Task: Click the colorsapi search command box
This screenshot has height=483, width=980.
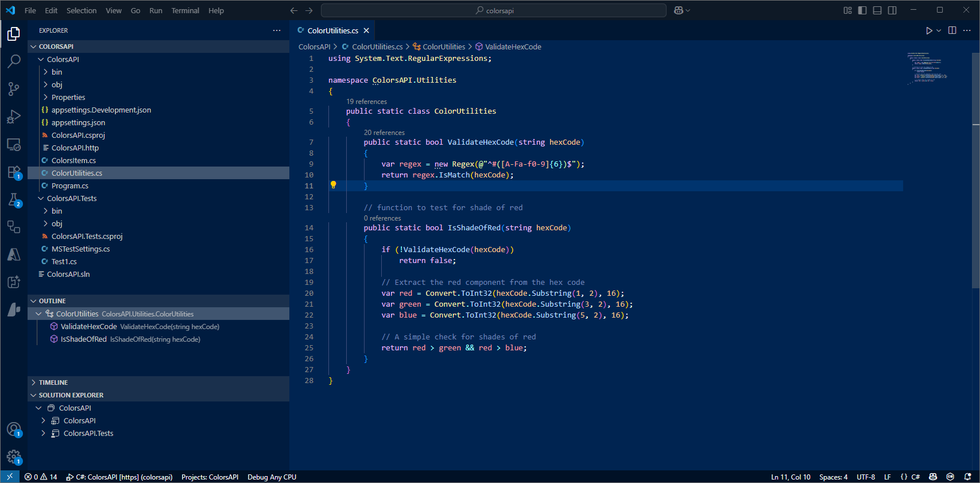Action: 494,10
